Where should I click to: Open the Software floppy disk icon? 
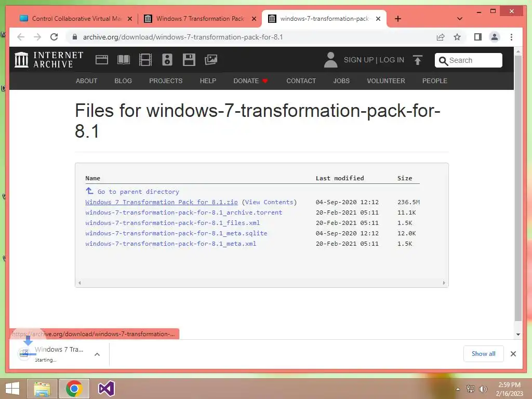coord(189,60)
